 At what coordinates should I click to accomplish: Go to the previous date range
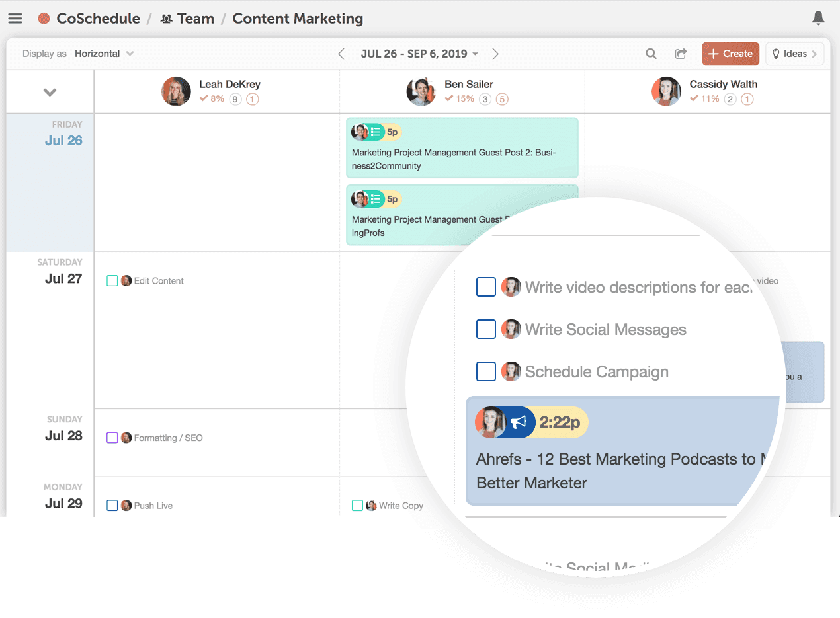341,54
